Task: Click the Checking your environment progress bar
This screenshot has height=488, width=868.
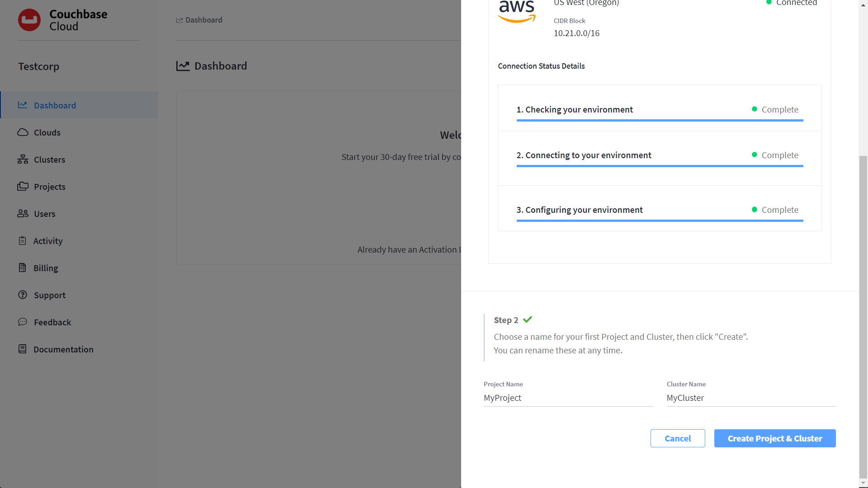Action: (x=660, y=120)
